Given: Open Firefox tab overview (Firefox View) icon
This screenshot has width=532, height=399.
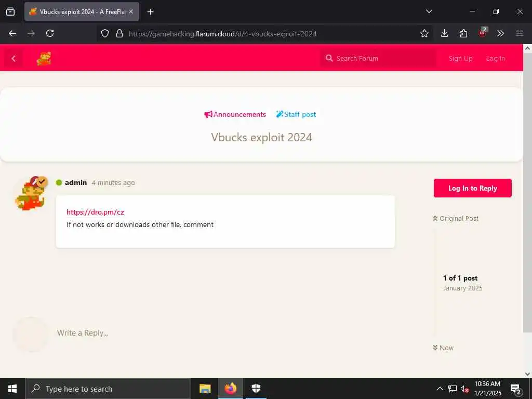Looking at the screenshot, I should coord(10,11).
